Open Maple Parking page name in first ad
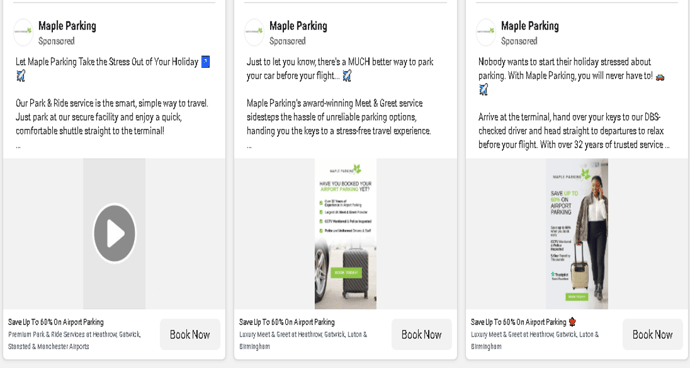 67,26
